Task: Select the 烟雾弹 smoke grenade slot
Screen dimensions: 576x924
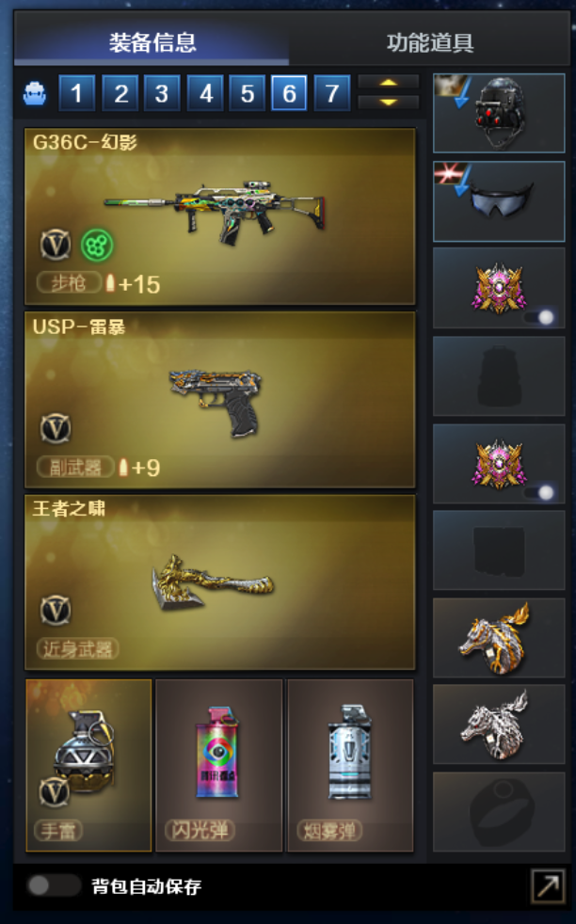Action: 350,766
